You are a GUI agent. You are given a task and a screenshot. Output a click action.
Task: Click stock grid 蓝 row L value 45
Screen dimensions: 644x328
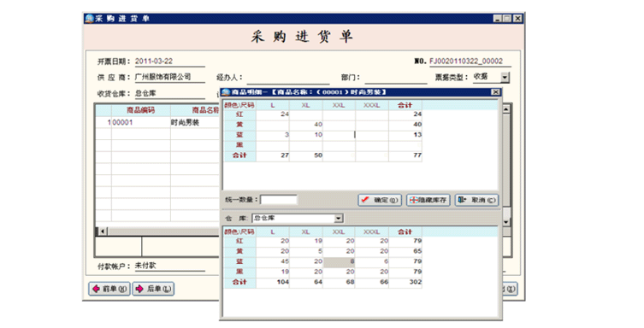(273, 261)
